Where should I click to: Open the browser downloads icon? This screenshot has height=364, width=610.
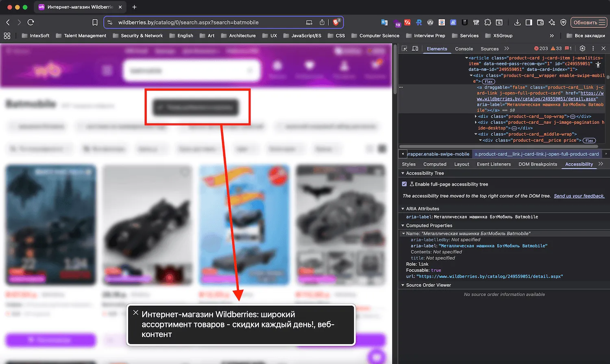click(x=517, y=22)
